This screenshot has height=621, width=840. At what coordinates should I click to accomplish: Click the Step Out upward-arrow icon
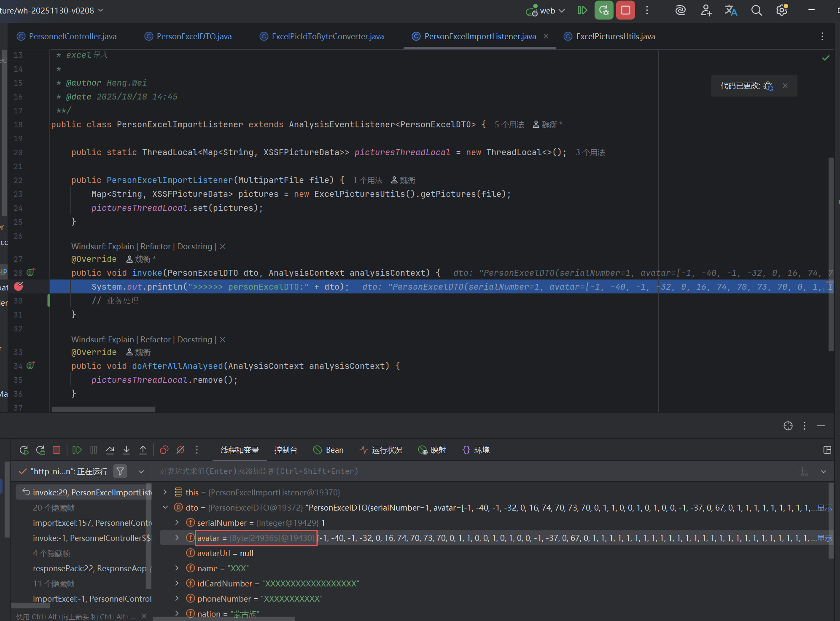(143, 450)
